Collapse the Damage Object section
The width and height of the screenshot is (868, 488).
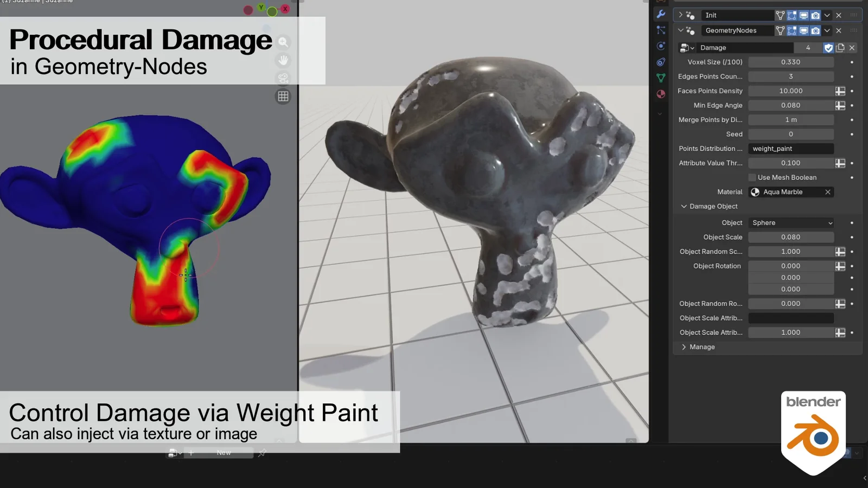click(x=684, y=207)
